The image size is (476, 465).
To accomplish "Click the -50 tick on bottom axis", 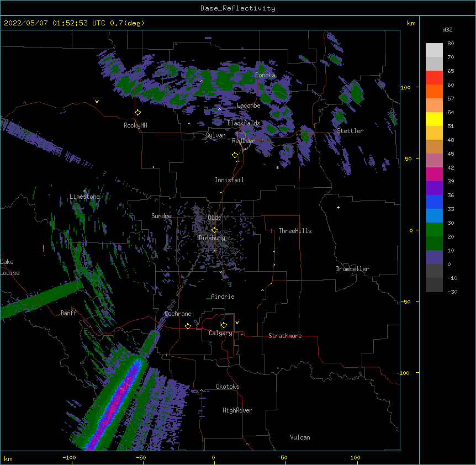I will [140, 457].
